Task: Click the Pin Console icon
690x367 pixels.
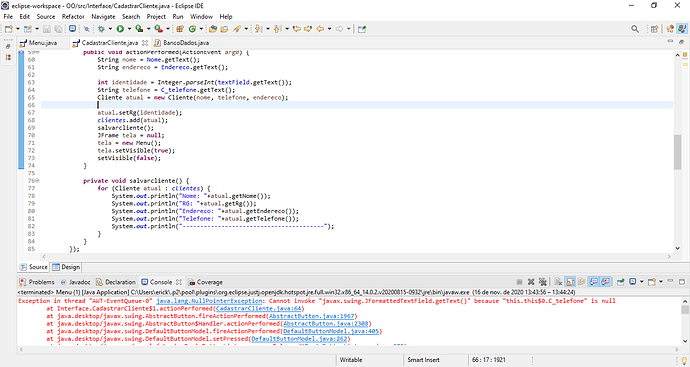Action: (x=620, y=282)
